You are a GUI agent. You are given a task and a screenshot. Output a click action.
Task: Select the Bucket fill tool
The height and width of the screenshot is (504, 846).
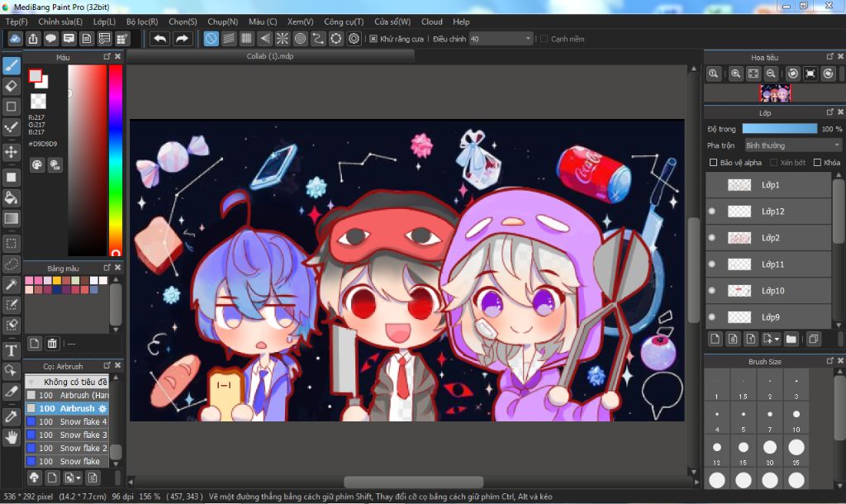(x=12, y=198)
